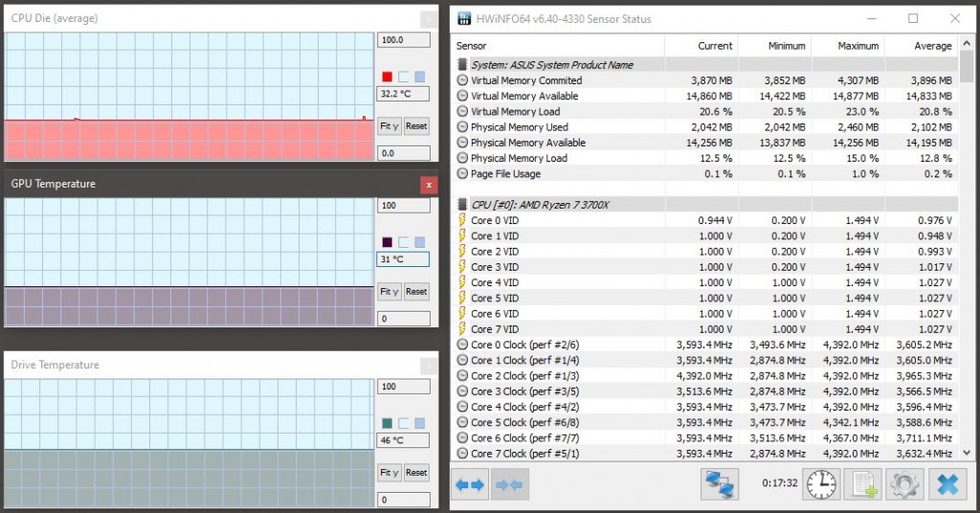Click the HWiNFO64 title bar app icon

click(464, 18)
